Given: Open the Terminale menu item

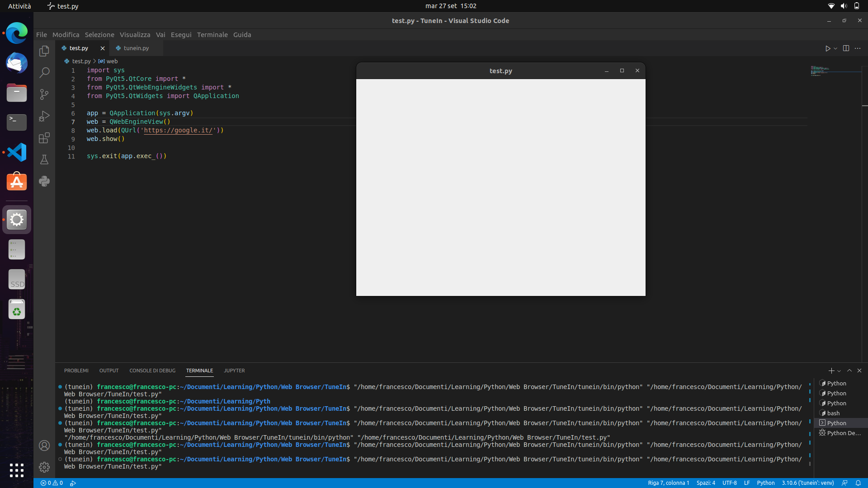Looking at the screenshot, I should [212, 34].
